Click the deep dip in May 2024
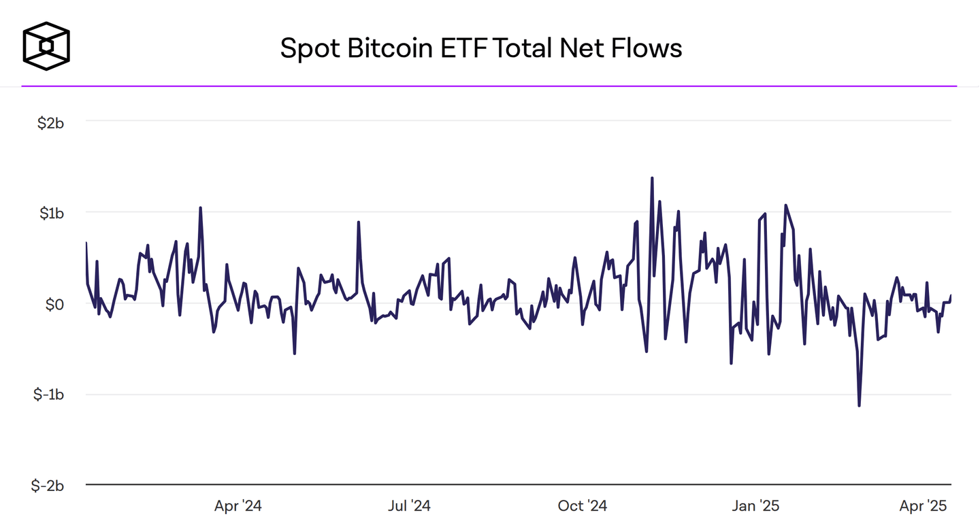Image resolution: width=980 pixels, height=523 pixels. [295, 353]
